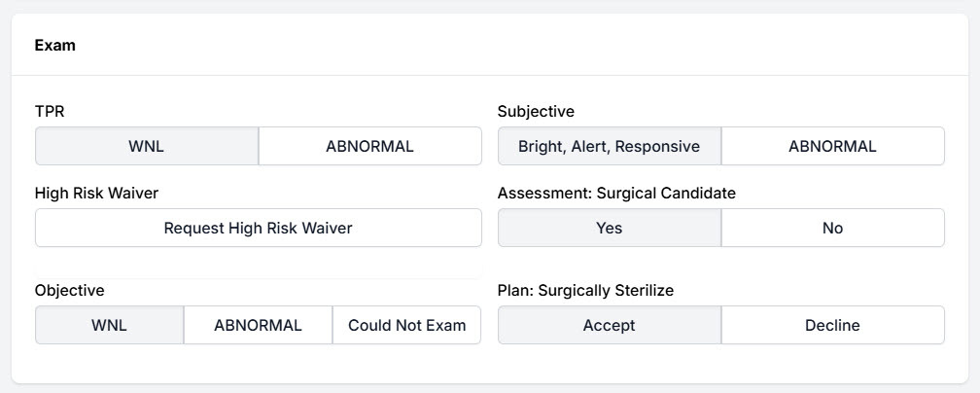
Task: Mark Objective as ABNORMAL
Action: (x=258, y=326)
